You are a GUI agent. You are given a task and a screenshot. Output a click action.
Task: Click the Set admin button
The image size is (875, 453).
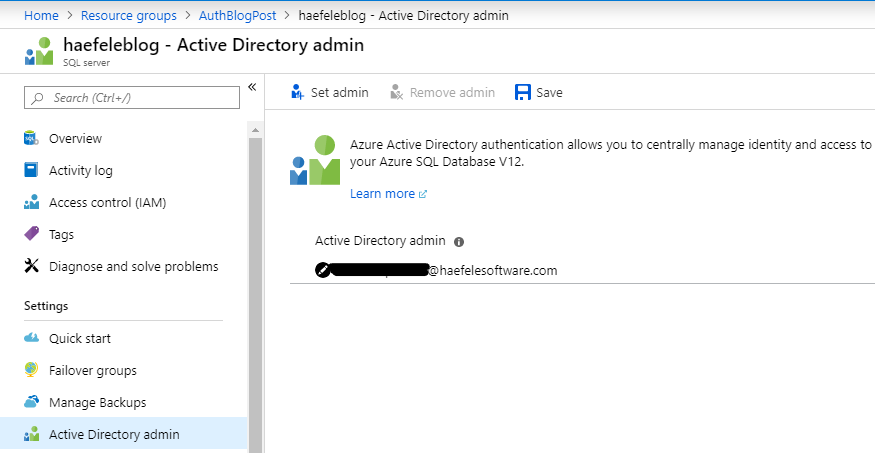click(329, 92)
